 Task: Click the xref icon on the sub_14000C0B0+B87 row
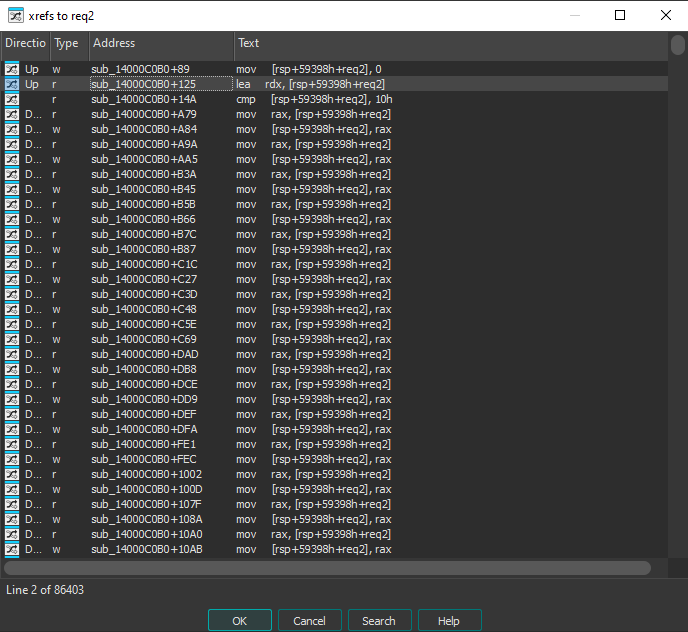tap(12, 249)
